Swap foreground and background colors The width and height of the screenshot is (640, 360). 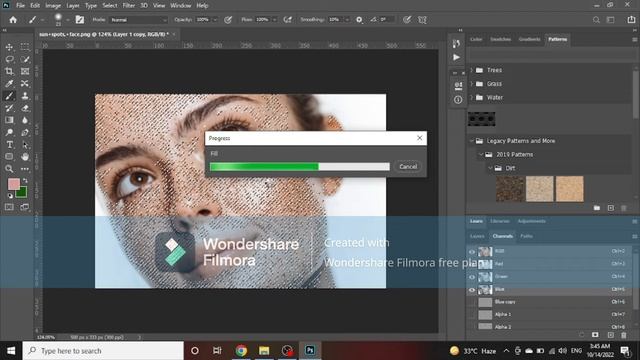click(x=25, y=180)
